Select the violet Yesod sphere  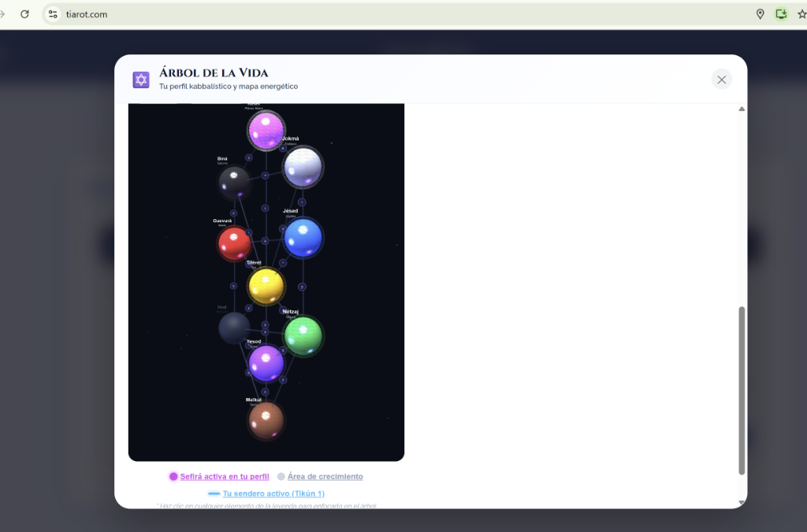tap(266, 363)
